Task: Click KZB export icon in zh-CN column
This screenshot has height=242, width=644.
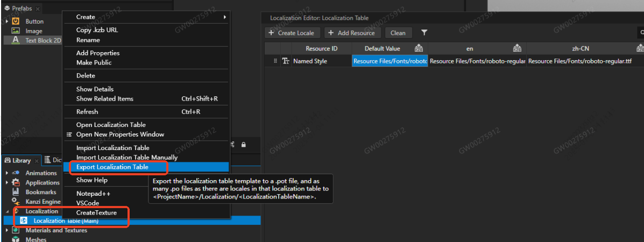Action: coord(640,48)
